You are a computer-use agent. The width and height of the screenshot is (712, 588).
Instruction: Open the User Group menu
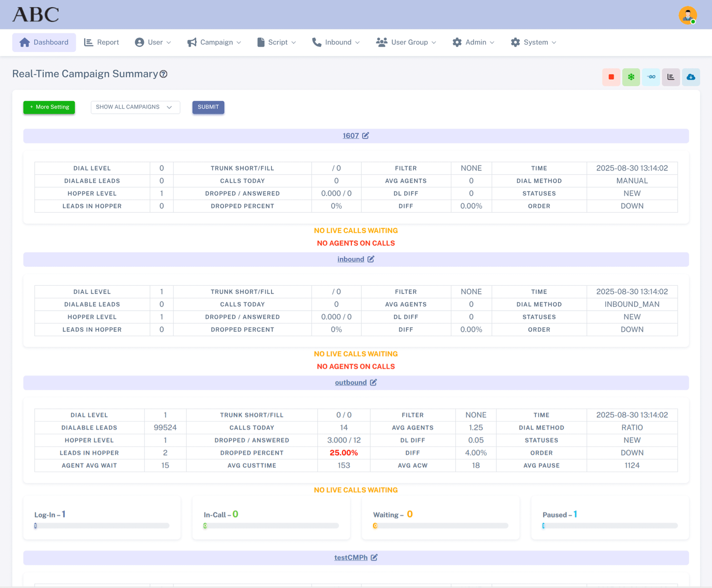click(409, 42)
